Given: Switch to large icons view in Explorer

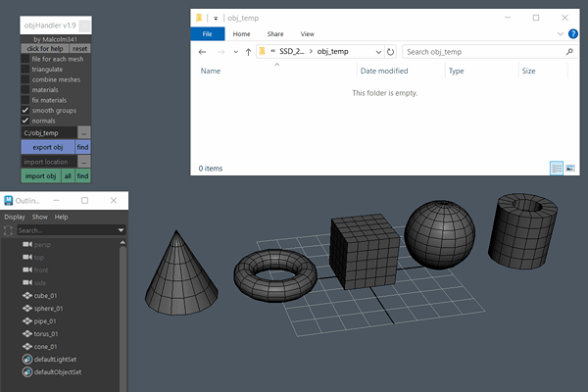Looking at the screenshot, I should [x=570, y=169].
